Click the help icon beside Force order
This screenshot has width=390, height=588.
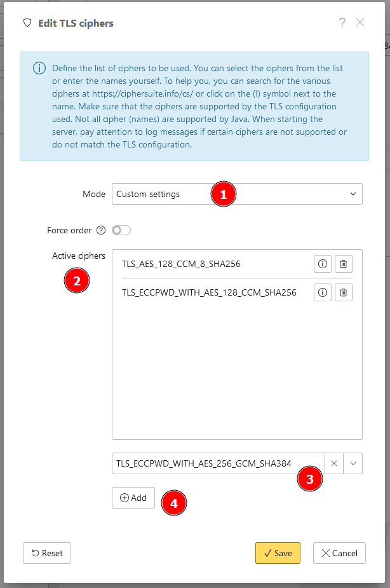click(x=101, y=230)
